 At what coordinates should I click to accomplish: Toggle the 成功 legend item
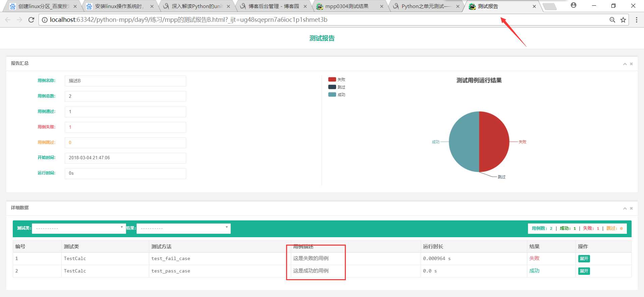[336, 95]
